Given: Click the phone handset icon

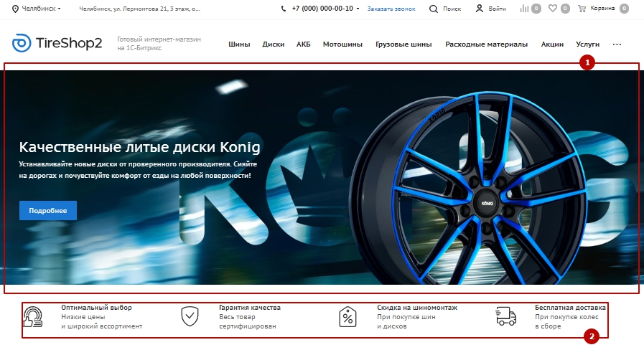Looking at the screenshot, I should (x=284, y=9).
